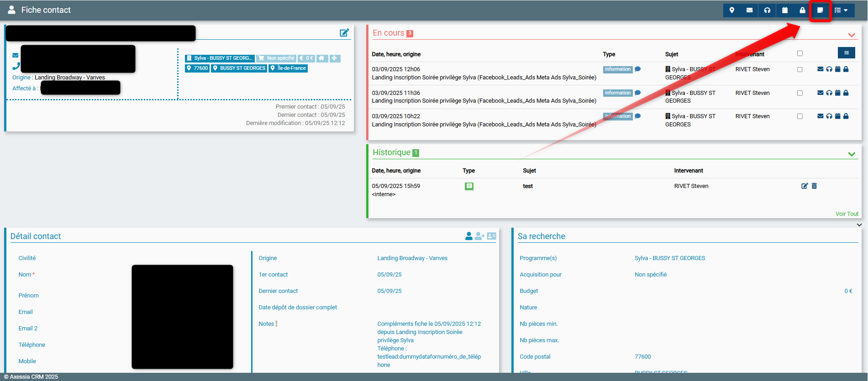Click the 'Voir Tout' link in Historique
Image resolution: width=868 pixels, height=381 pixels.
click(x=847, y=214)
